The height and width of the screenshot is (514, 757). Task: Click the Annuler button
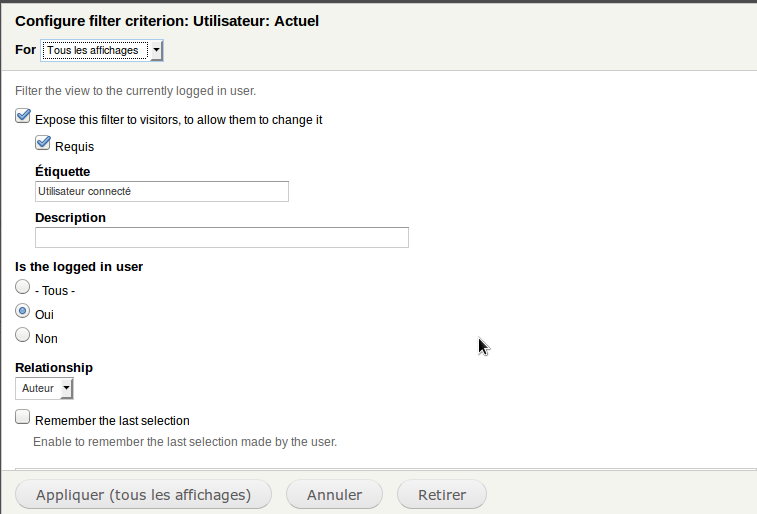[335, 495]
